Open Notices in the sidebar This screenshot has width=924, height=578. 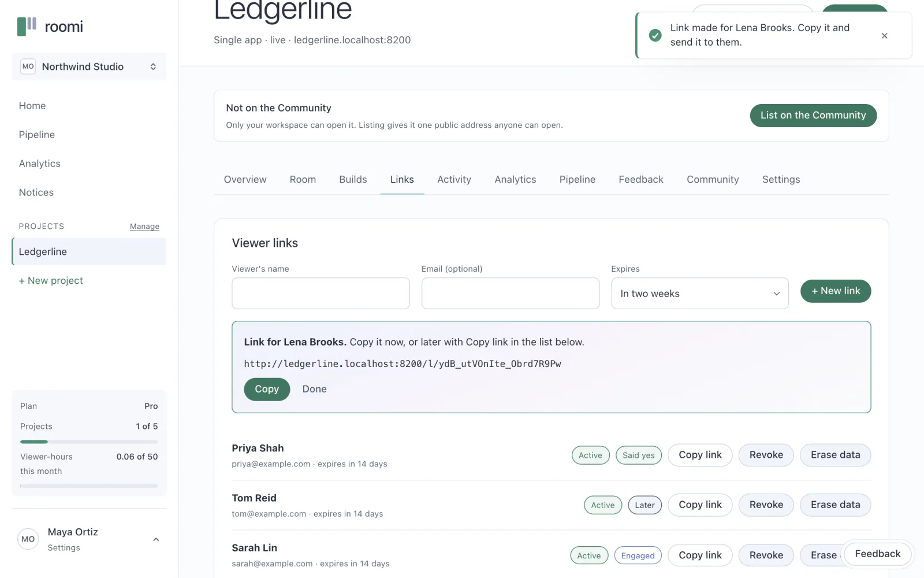tap(36, 192)
